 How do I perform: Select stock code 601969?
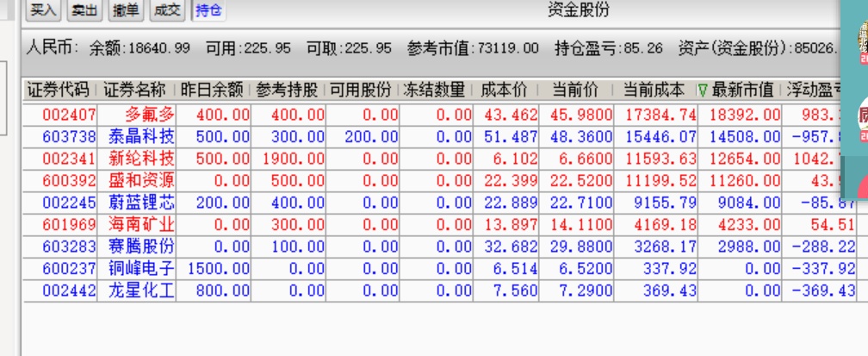[69, 225]
